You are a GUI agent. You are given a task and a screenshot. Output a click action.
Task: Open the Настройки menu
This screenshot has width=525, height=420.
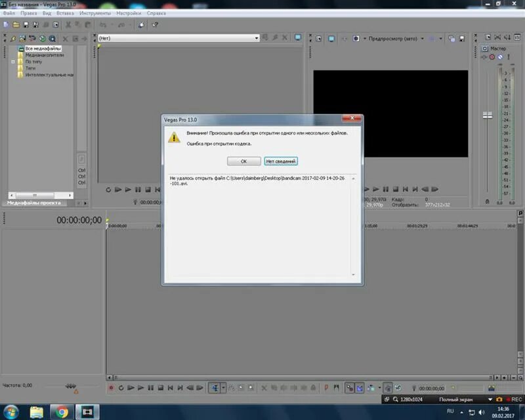[x=129, y=13]
